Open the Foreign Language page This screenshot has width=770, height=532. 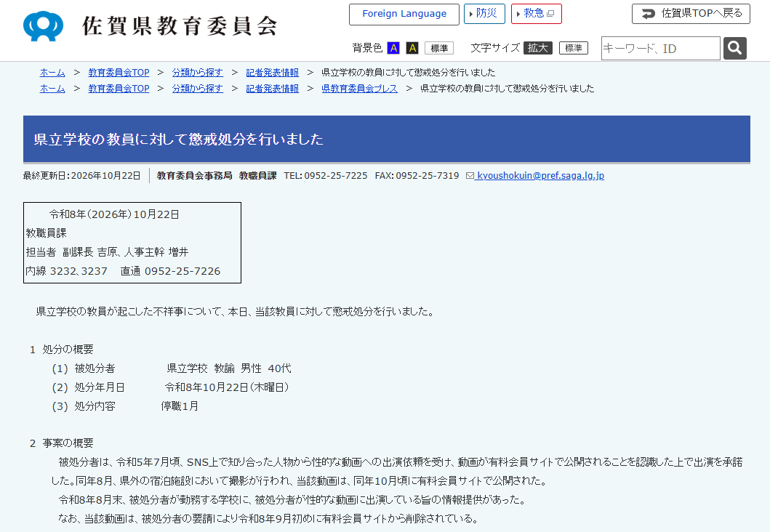tap(404, 14)
